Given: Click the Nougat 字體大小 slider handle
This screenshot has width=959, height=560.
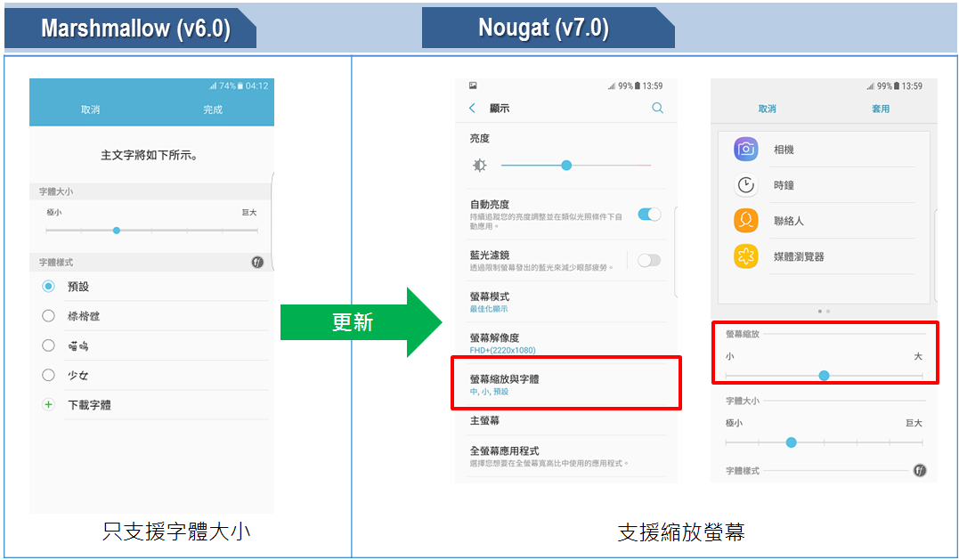Looking at the screenshot, I should [x=792, y=442].
